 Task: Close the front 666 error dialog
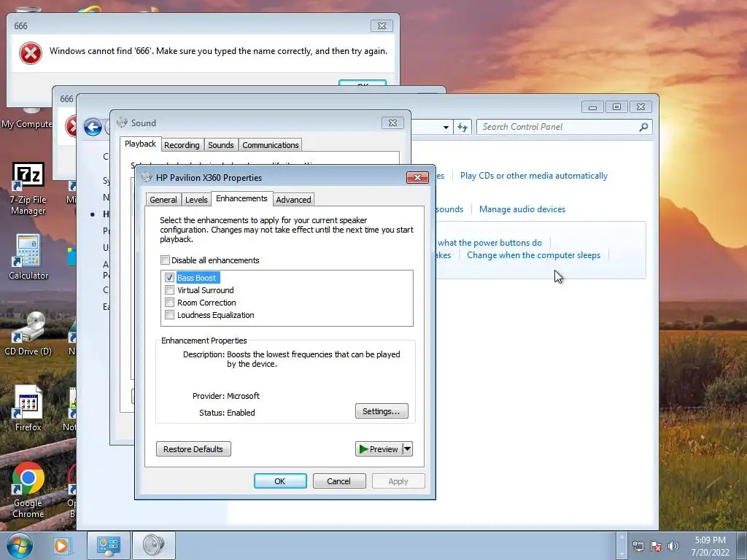coord(382,26)
